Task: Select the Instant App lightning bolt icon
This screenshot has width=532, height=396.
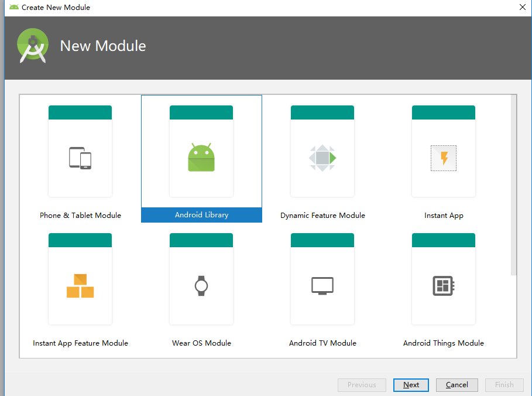Action: (444, 158)
